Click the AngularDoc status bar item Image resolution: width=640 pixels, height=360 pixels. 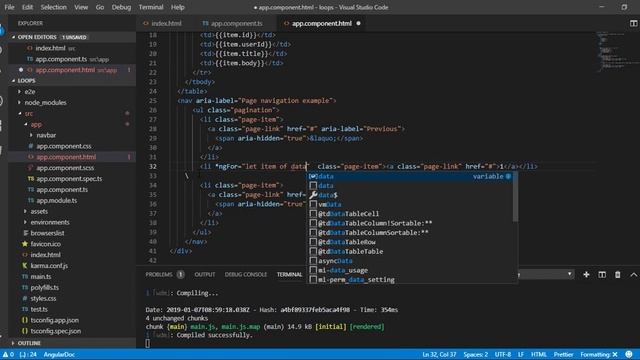point(59,355)
